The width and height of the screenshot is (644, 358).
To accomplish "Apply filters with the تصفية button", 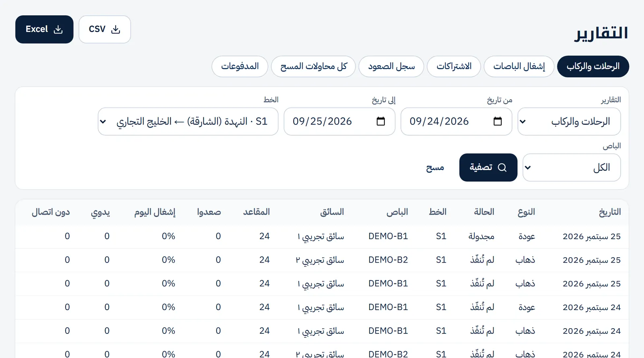I will click(488, 168).
